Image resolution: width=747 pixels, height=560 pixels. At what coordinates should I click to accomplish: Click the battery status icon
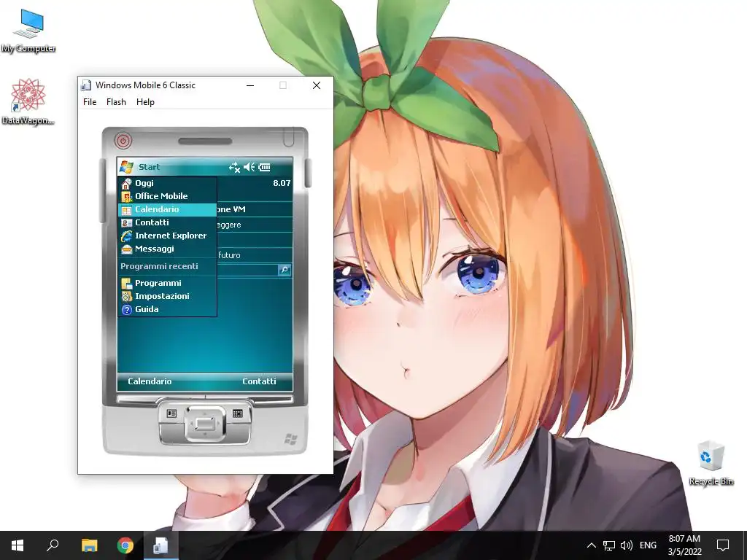[264, 167]
